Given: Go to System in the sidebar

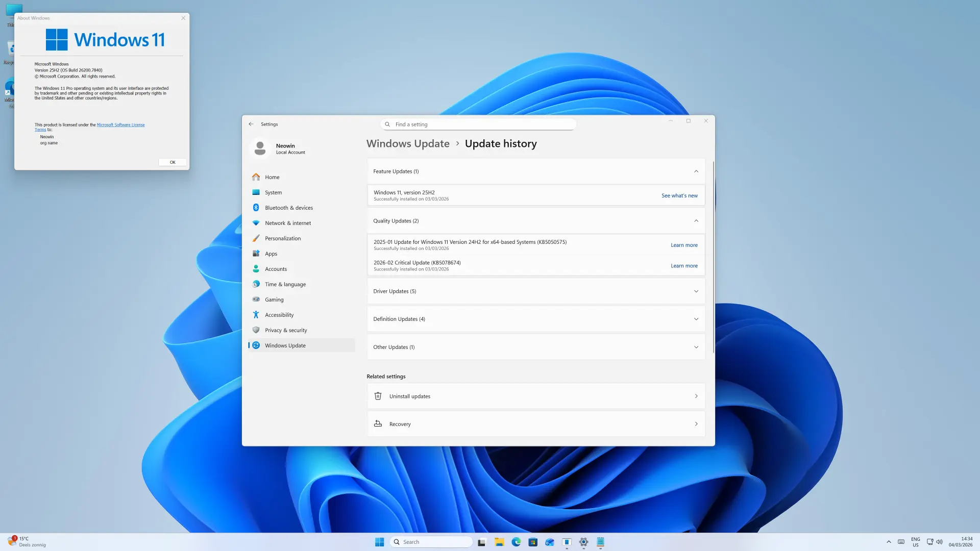Looking at the screenshot, I should [x=273, y=192].
